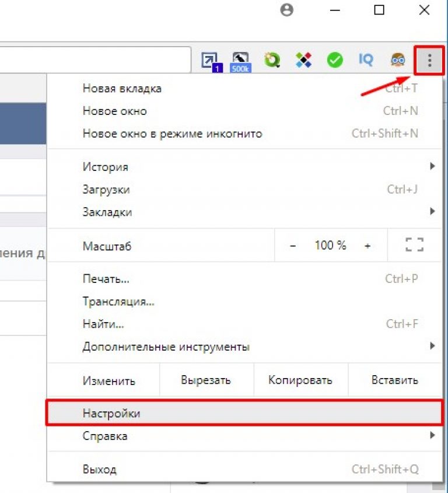Image resolution: width=448 pixels, height=493 pixels.
Task: Click Найти... in the menu
Action: (244, 324)
